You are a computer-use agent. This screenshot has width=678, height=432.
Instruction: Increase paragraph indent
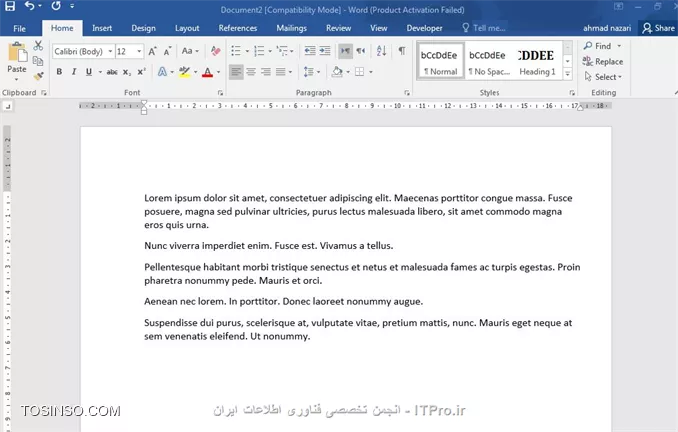coord(325,51)
